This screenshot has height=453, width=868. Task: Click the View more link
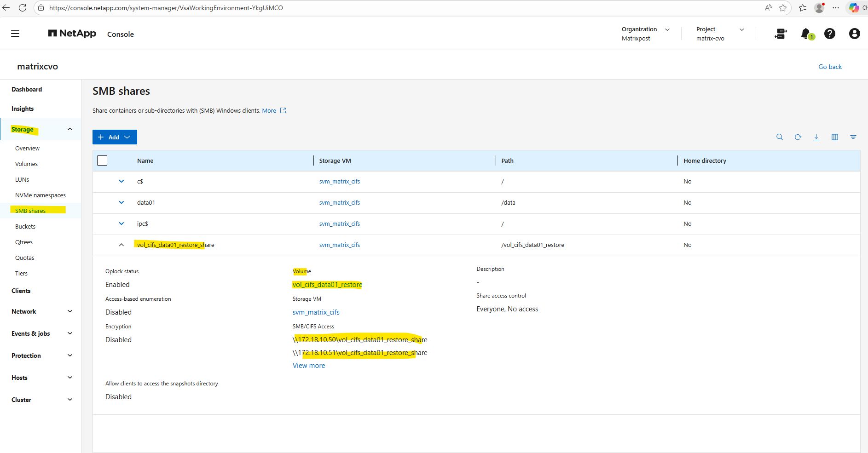(x=309, y=366)
